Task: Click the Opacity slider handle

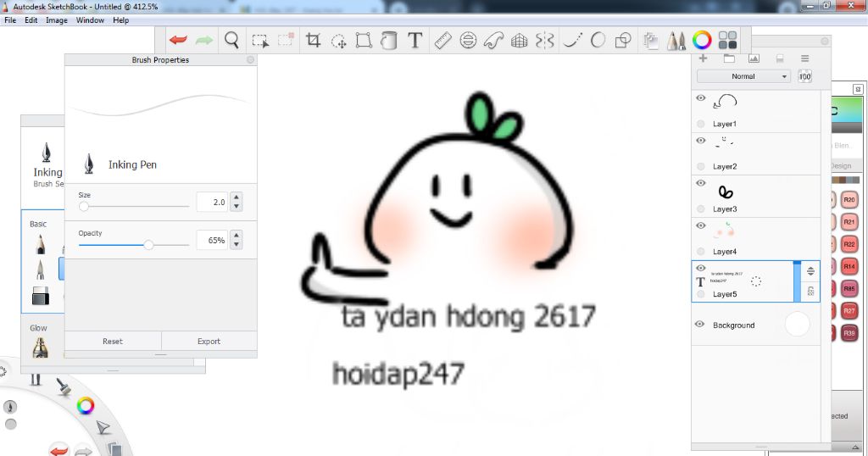Action: click(x=148, y=245)
